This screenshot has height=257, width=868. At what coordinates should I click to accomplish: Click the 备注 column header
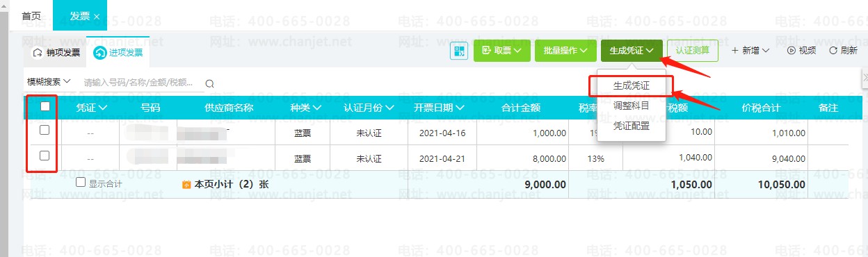pos(828,108)
